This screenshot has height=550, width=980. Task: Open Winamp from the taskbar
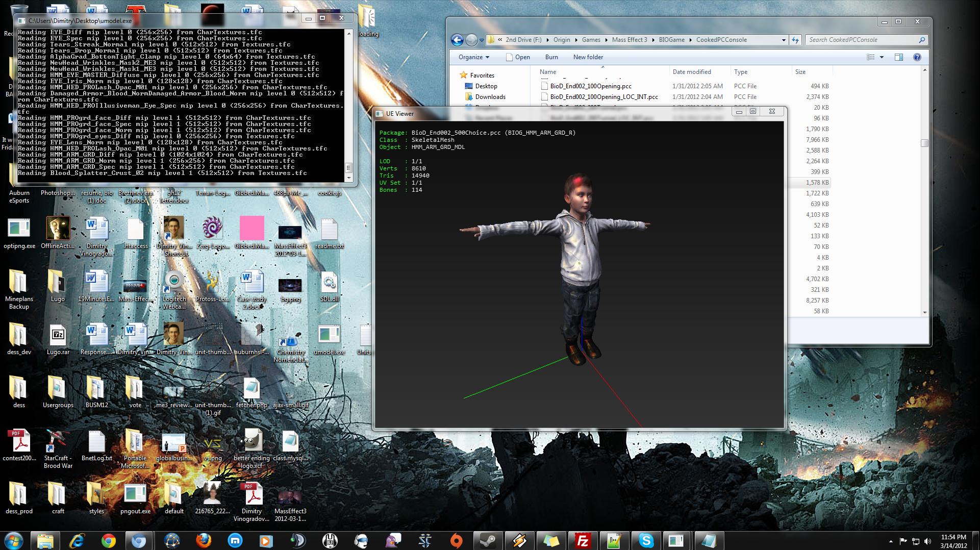point(519,541)
